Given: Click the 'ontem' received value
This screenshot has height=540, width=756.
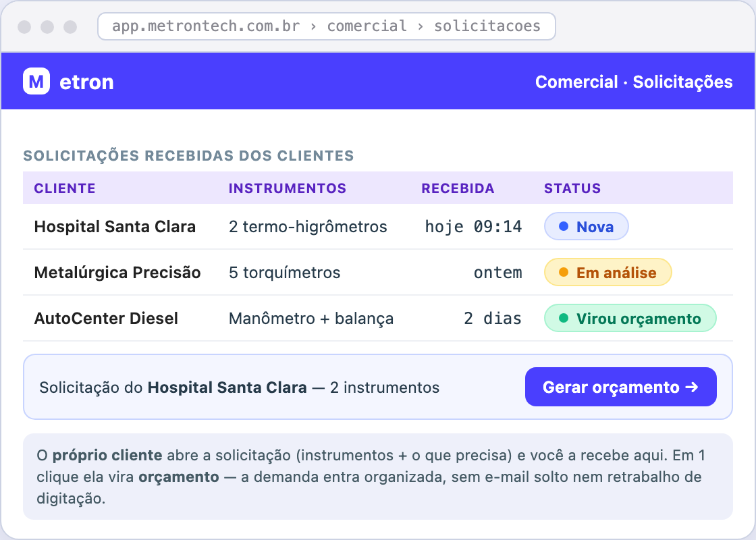Looking at the screenshot, I should (x=497, y=273).
